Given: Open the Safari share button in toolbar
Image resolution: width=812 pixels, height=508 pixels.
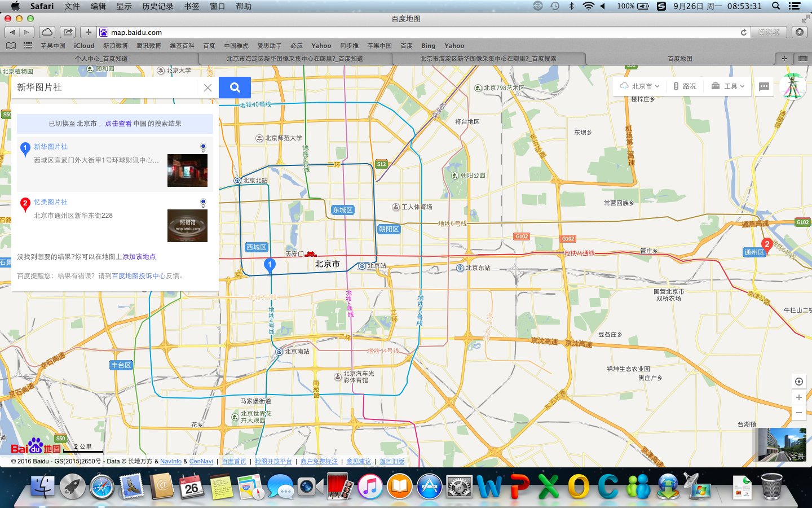Looking at the screenshot, I should pyautogui.click(x=68, y=32).
